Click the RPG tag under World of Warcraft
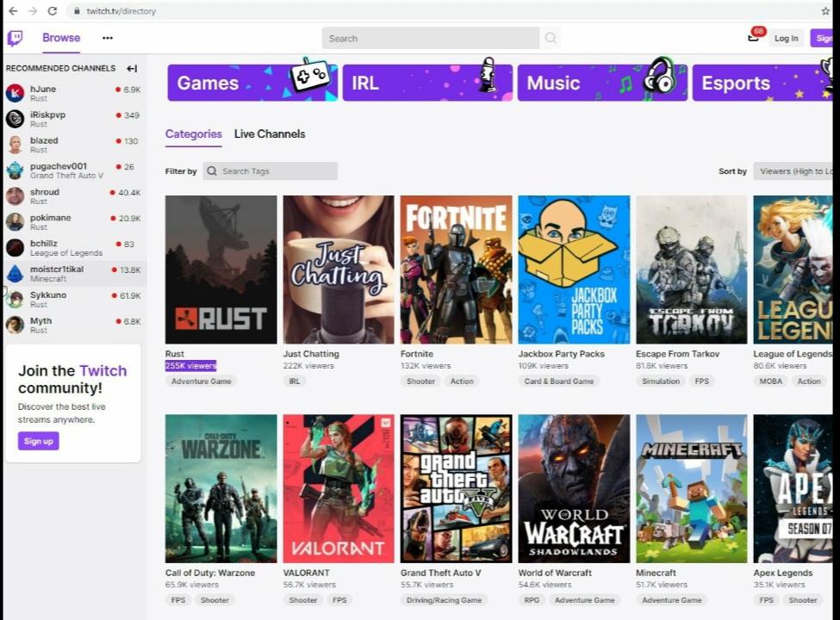The height and width of the screenshot is (620, 840). click(x=532, y=600)
